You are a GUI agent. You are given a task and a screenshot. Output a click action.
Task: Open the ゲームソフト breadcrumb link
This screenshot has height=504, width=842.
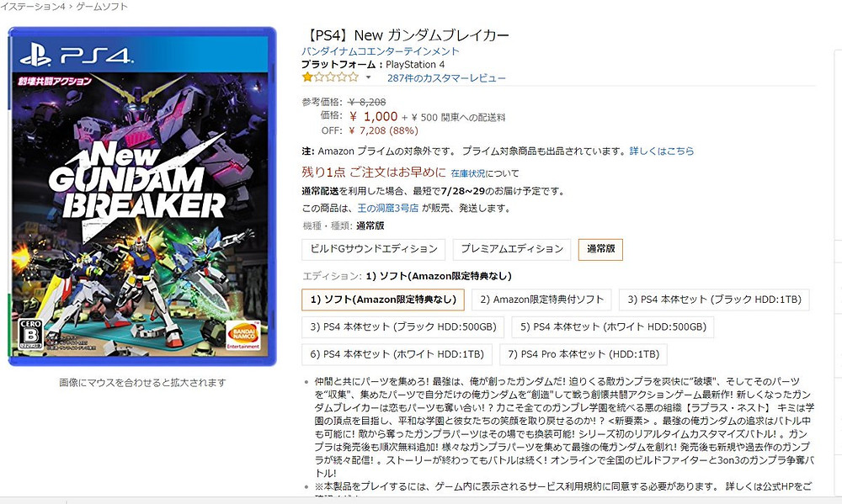pos(102,7)
